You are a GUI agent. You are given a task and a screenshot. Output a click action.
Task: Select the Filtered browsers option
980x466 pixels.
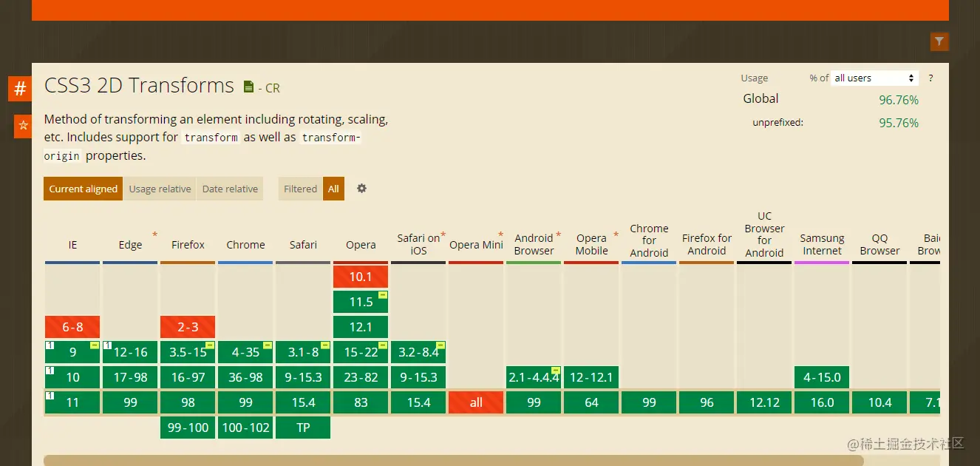tap(300, 189)
